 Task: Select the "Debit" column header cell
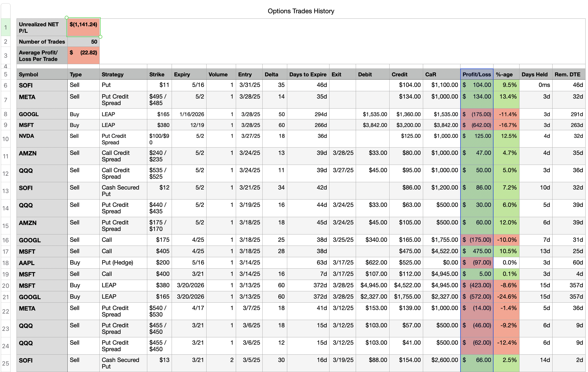pos(373,74)
